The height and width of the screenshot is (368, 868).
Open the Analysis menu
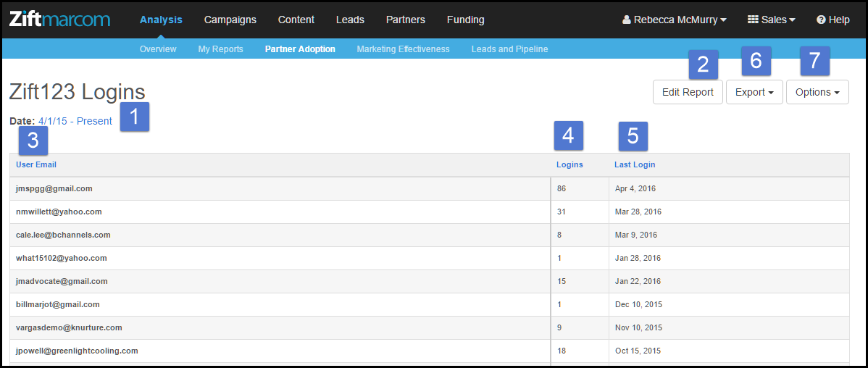coord(161,20)
